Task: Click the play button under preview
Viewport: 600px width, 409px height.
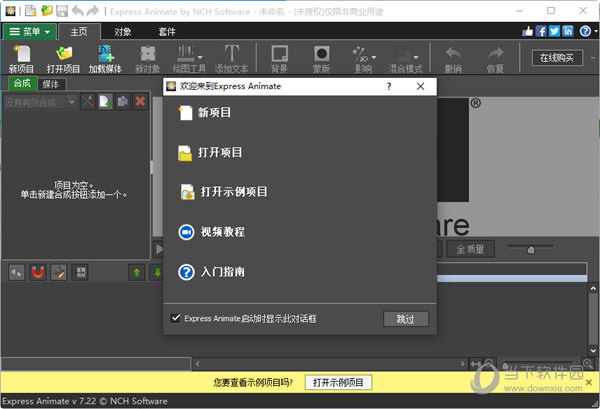Action: pyautogui.click(x=158, y=249)
